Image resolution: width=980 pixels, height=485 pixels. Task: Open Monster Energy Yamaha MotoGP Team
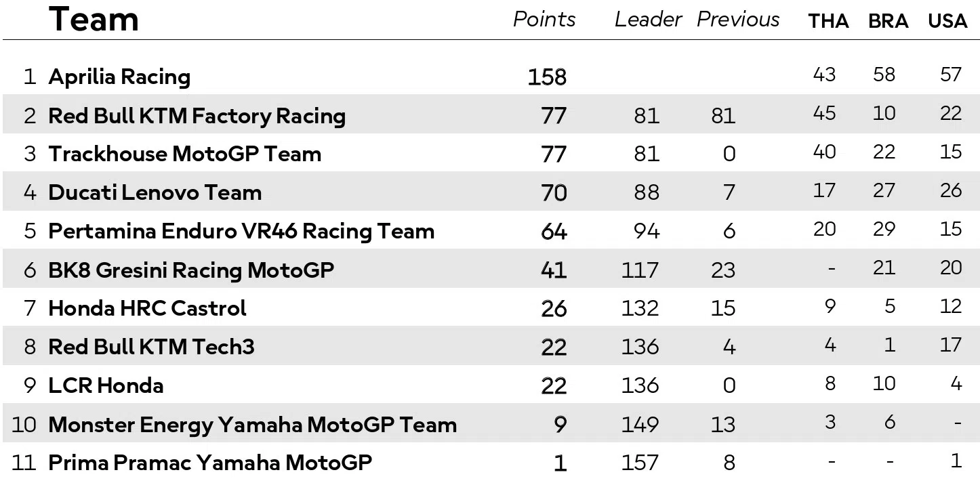coord(252,425)
